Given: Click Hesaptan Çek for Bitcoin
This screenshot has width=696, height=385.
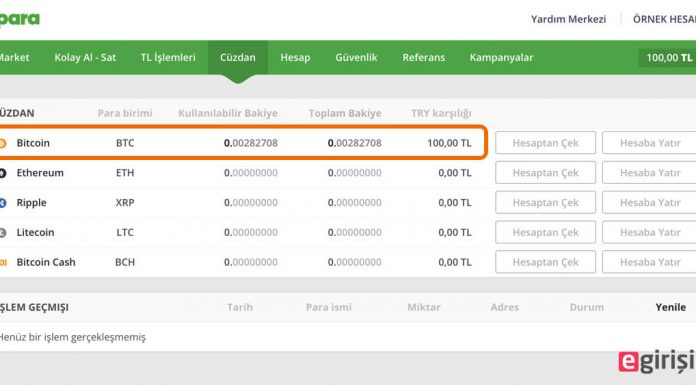Looking at the screenshot, I should point(546,143).
